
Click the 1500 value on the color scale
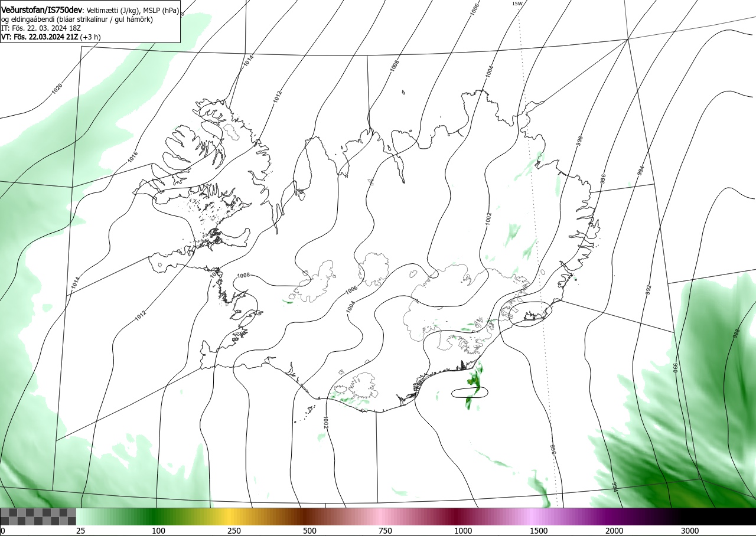pos(539,531)
